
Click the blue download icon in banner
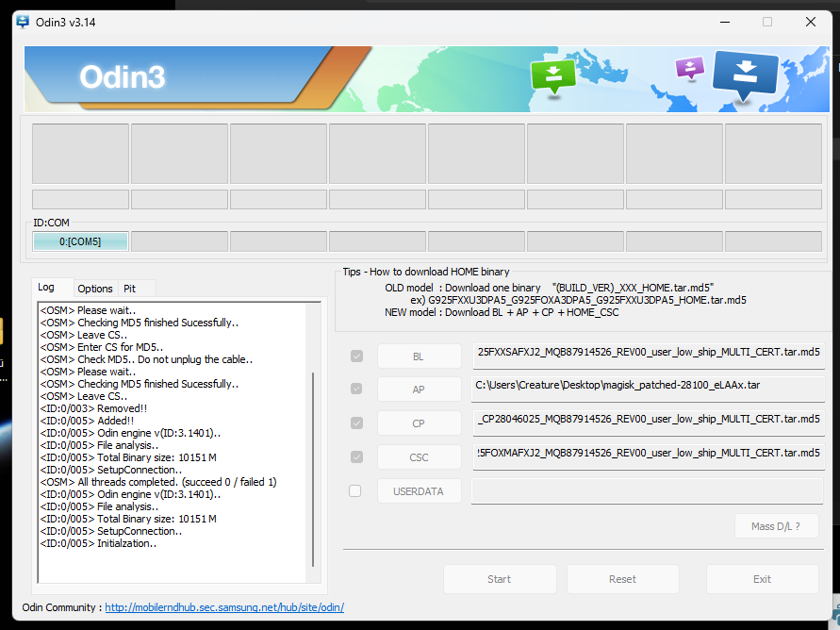pos(745,75)
